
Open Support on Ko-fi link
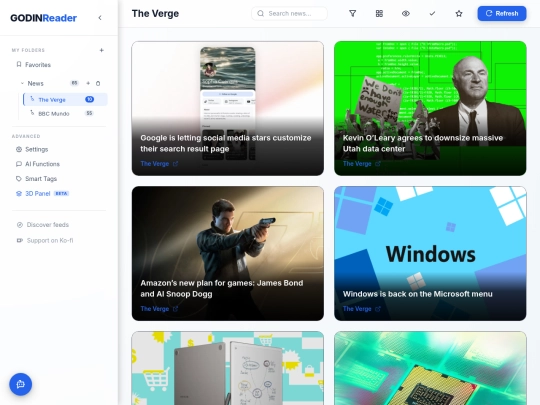45,240
